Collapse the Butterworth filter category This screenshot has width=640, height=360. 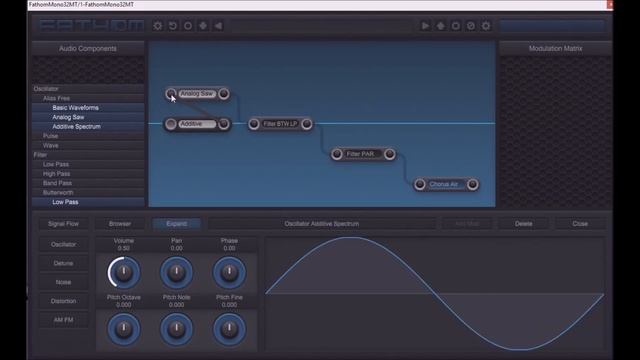point(88,192)
